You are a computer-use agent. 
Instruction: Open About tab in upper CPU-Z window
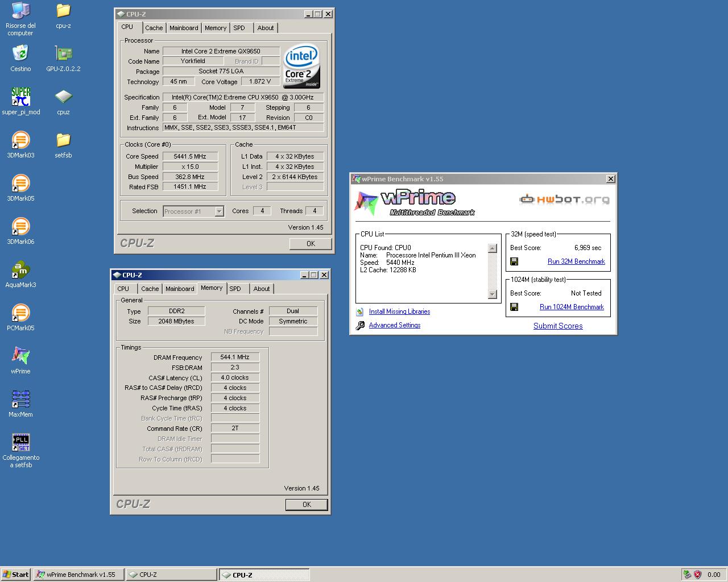[266, 28]
